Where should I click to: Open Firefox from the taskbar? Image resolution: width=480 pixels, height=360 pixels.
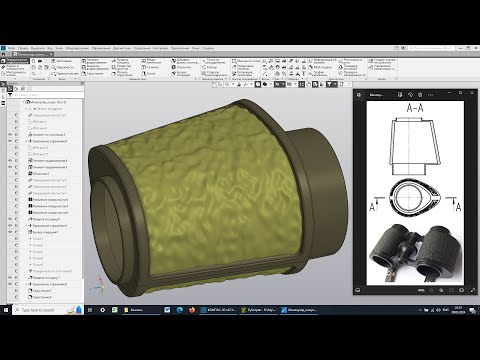pos(192,310)
